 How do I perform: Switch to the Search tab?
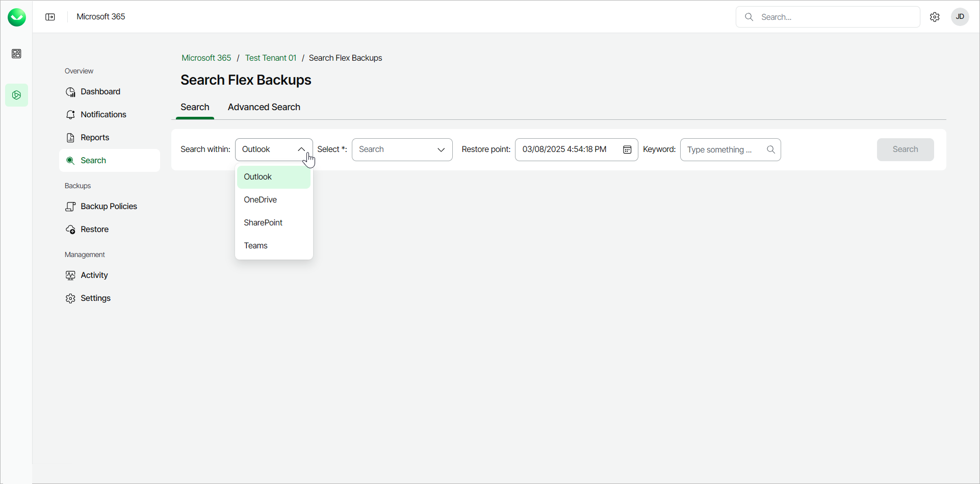click(195, 107)
